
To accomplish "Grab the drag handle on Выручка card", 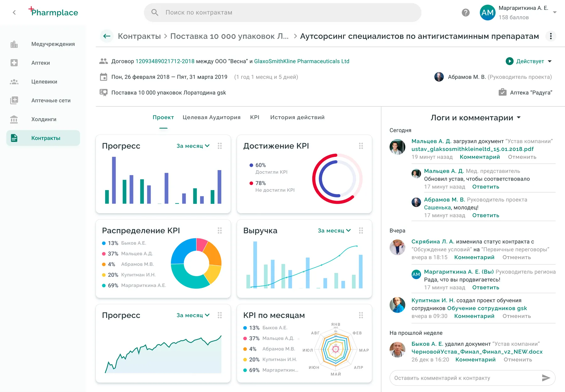I will [x=361, y=230].
